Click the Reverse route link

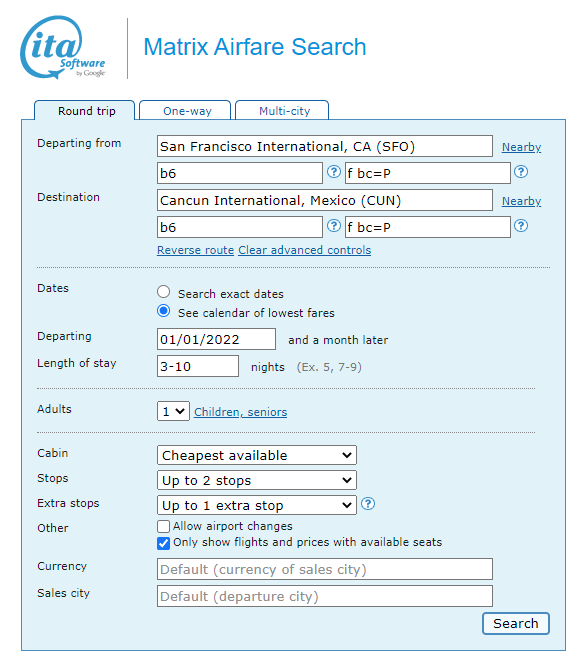(x=195, y=250)
